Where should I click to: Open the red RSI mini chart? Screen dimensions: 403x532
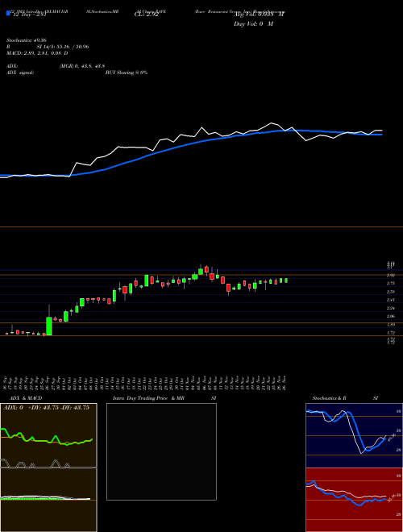pyautogui.click(x=354, y=500)
